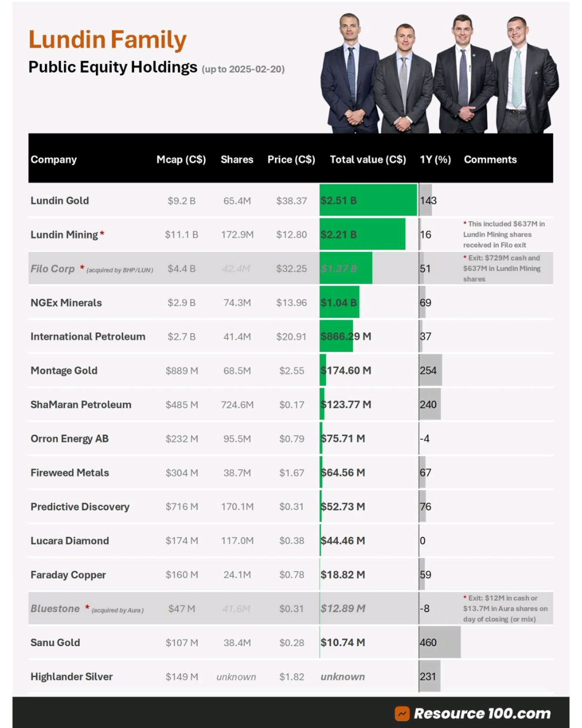Click the Comments column header
The image size is (582, 728).
pyautogui.click(x=490, y=159)
